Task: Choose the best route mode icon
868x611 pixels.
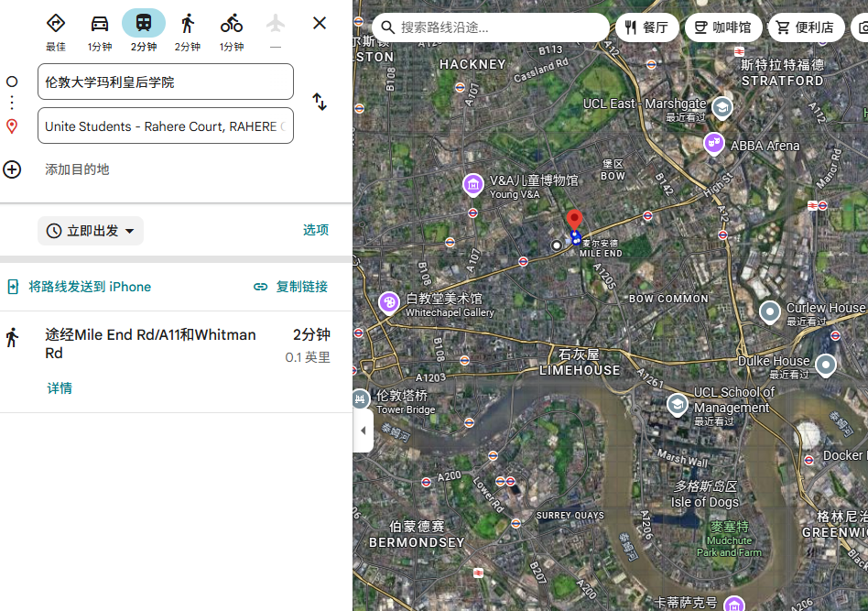Action: point(56,24)
